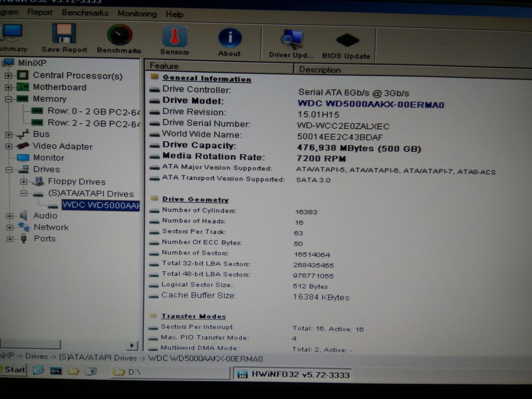Collapse the Memory node
532x399 pixels.
[x=8, y=99]
